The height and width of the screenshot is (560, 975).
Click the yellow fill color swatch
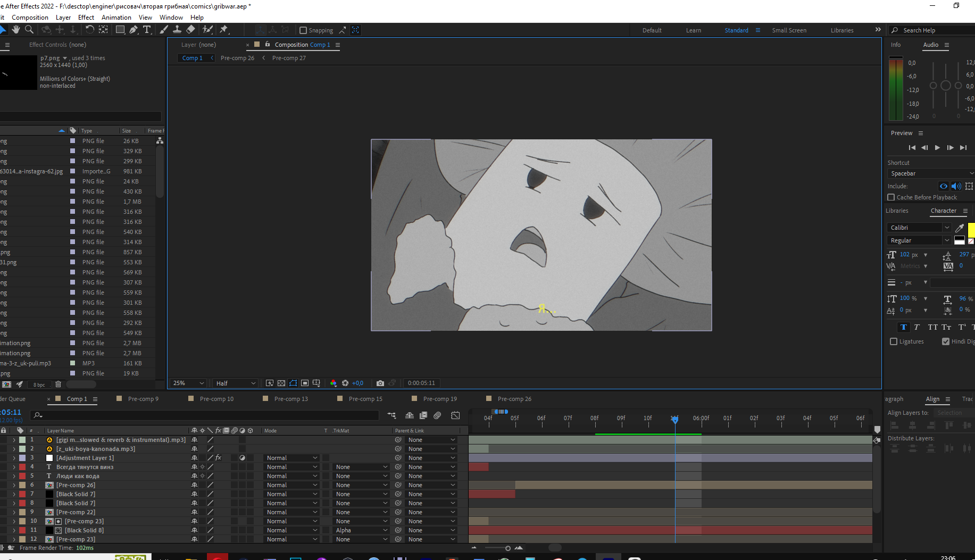click(971, 230)
